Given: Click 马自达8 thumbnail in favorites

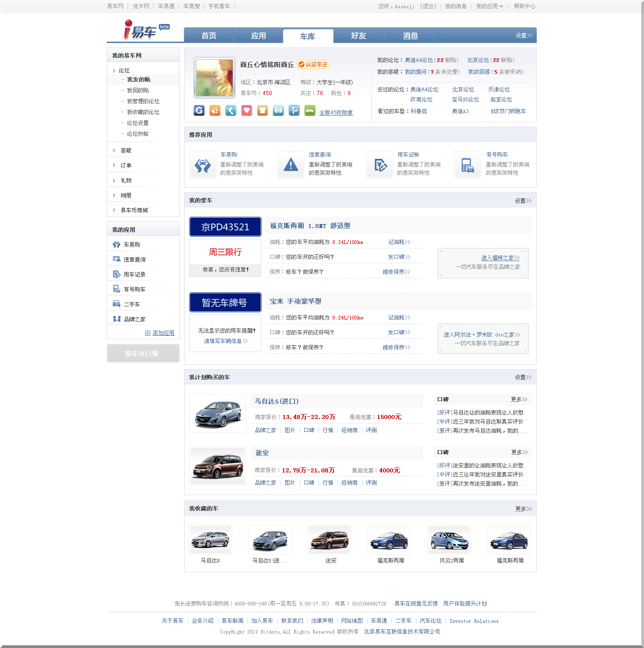Looking at the screenshot, I should (x=210, y=540).
